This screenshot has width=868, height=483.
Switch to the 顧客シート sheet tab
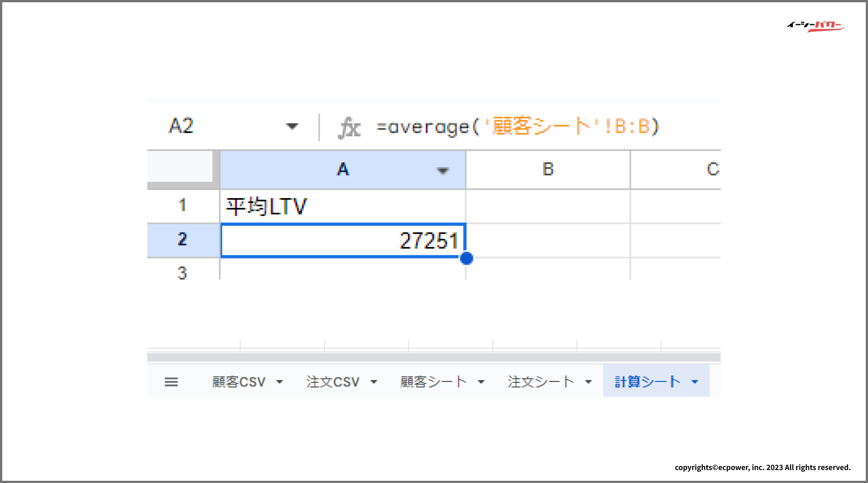click(x=433, y=382)
